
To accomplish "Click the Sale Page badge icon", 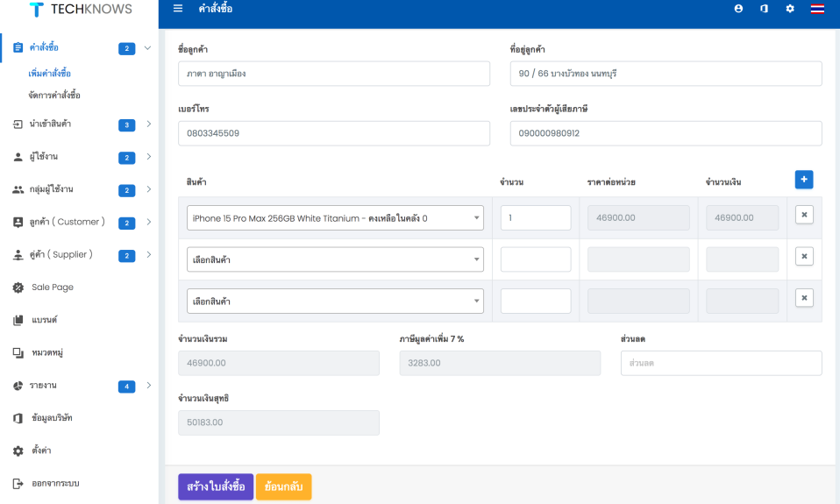I will coord(18,287).
